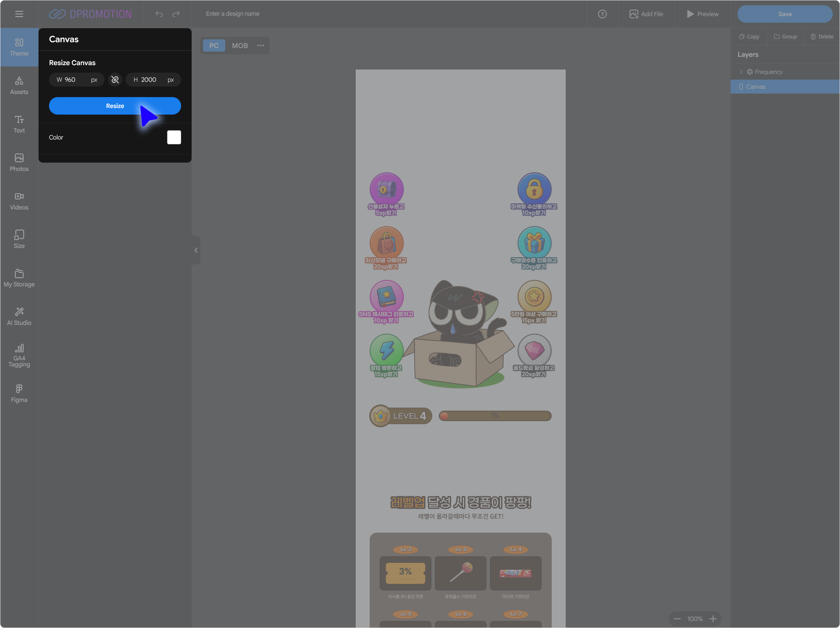The width and height of the screenshot is (840, 628).
Task: Collapse the side panel with the chevron
Action: pyautogui.click(x=196, y=250)
